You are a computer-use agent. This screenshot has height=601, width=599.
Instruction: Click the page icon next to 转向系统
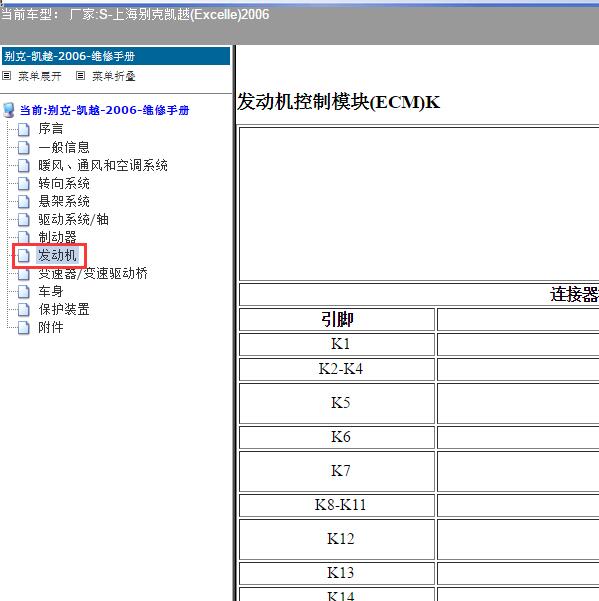24,183
